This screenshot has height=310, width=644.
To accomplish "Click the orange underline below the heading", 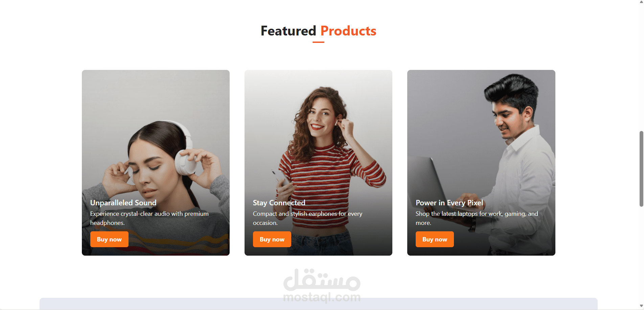I will click(x=318, y=42).
